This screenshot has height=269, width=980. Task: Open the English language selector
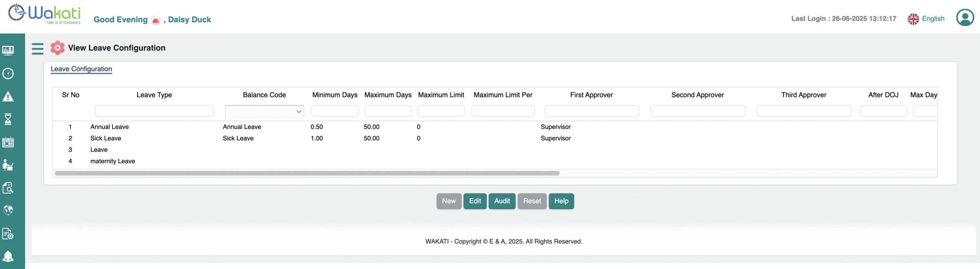pyautogui.click(x=926, y=19)
